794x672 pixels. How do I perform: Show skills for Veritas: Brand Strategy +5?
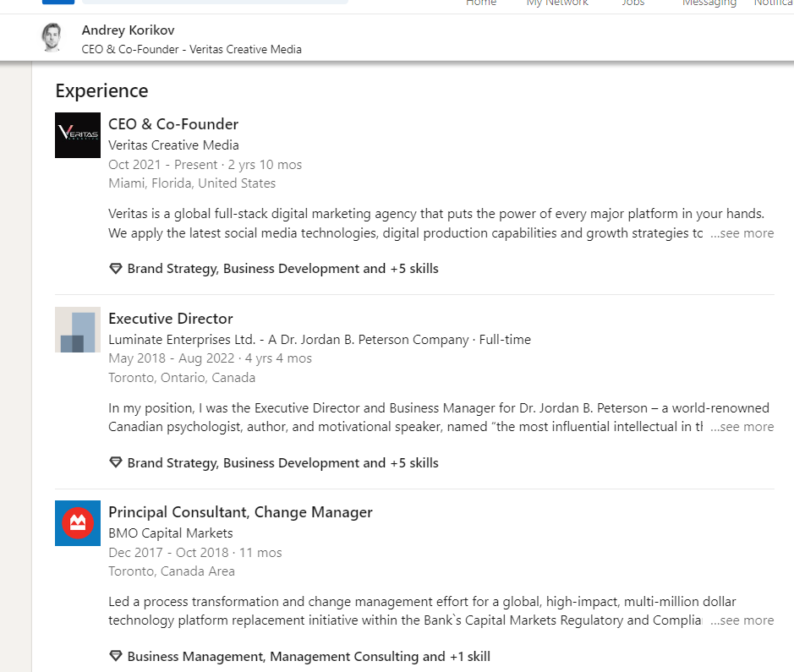coord(282,269)
